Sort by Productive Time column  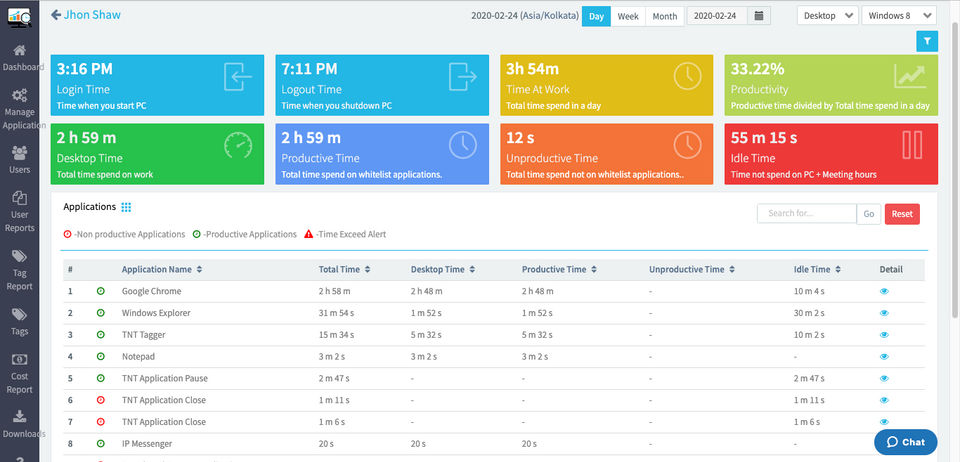[559, 269]
